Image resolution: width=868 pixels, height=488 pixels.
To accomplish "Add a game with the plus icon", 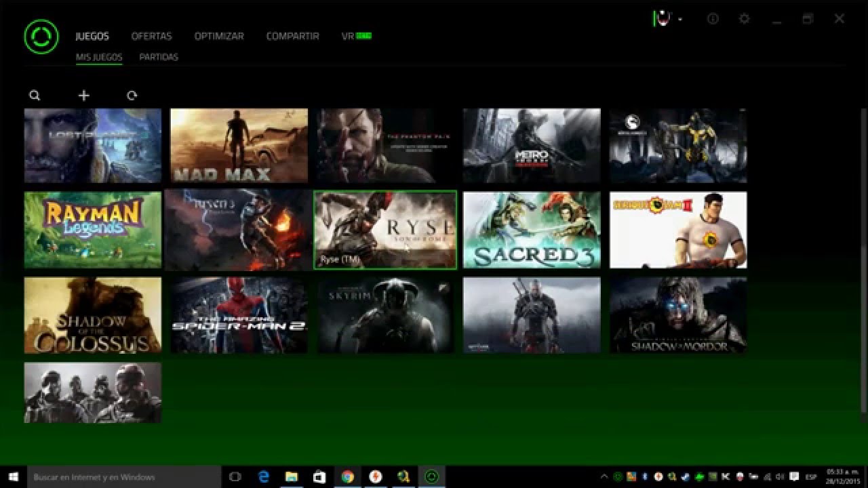I will 83,96.
